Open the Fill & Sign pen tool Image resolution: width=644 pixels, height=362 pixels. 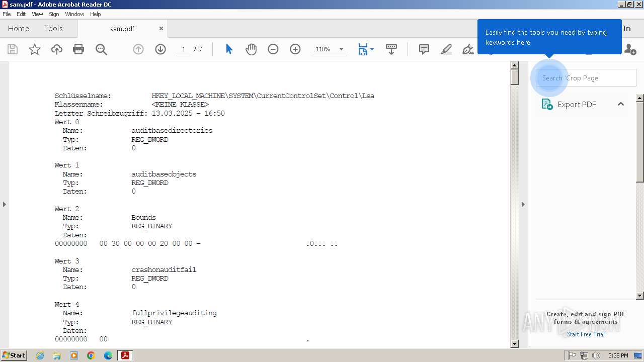pyautogui.click(x=468, y=49)
